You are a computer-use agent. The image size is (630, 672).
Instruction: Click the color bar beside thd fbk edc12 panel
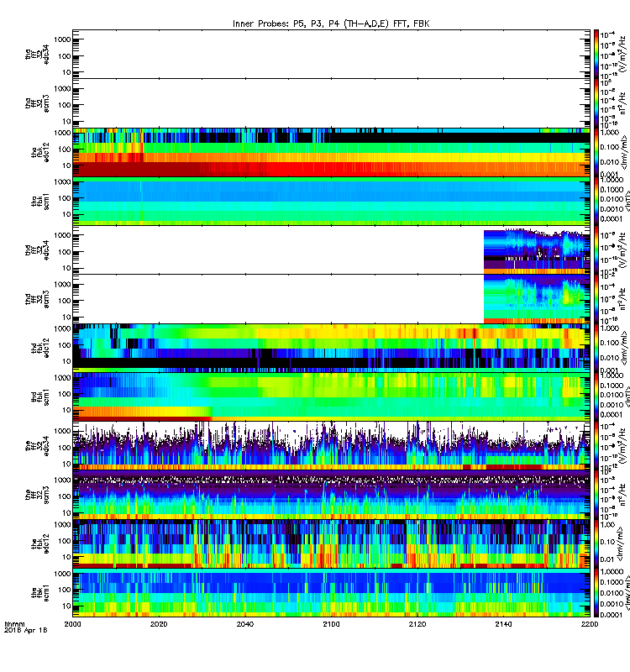[x=596, y=348]
